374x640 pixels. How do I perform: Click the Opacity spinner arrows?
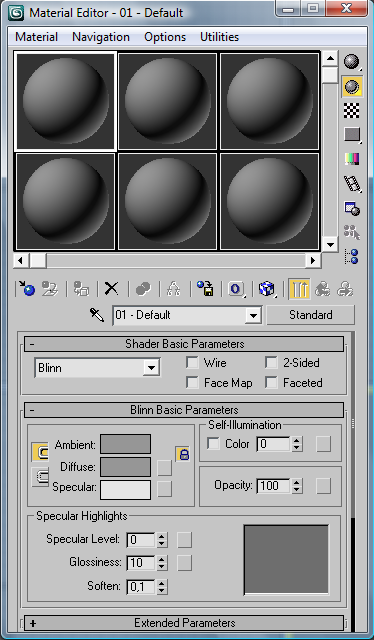pos(297,486)
